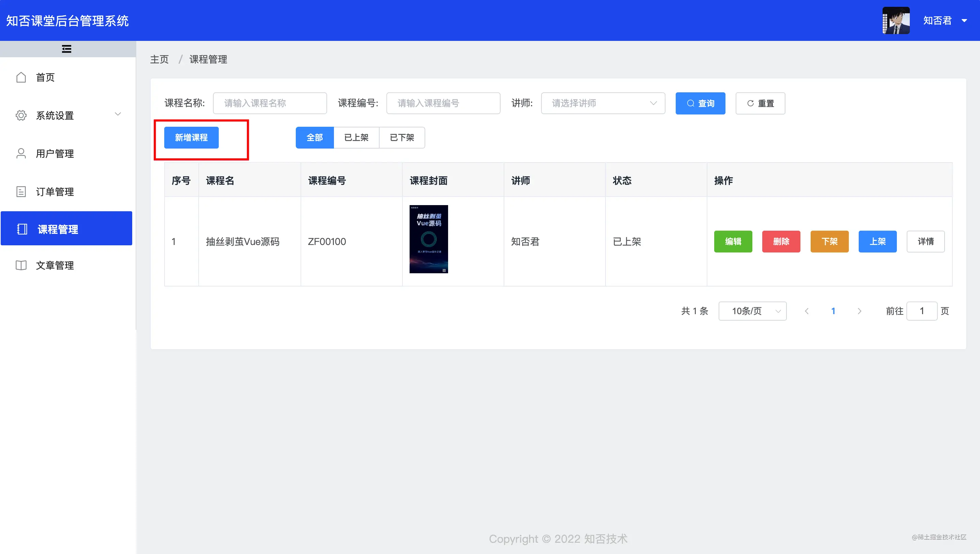
Task: Click the gear icon for 系统设置
Action: click(x=21, y=115)
